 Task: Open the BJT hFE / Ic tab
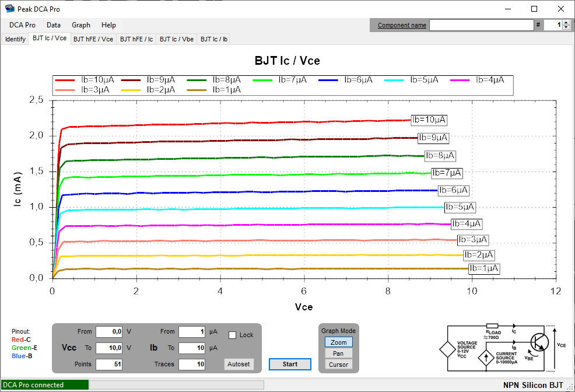click(x=136, y=39)
